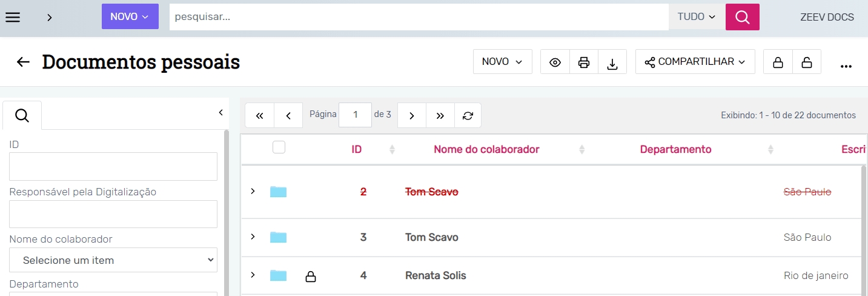Go to the next page
868x296 pixels.
(412, 115)
